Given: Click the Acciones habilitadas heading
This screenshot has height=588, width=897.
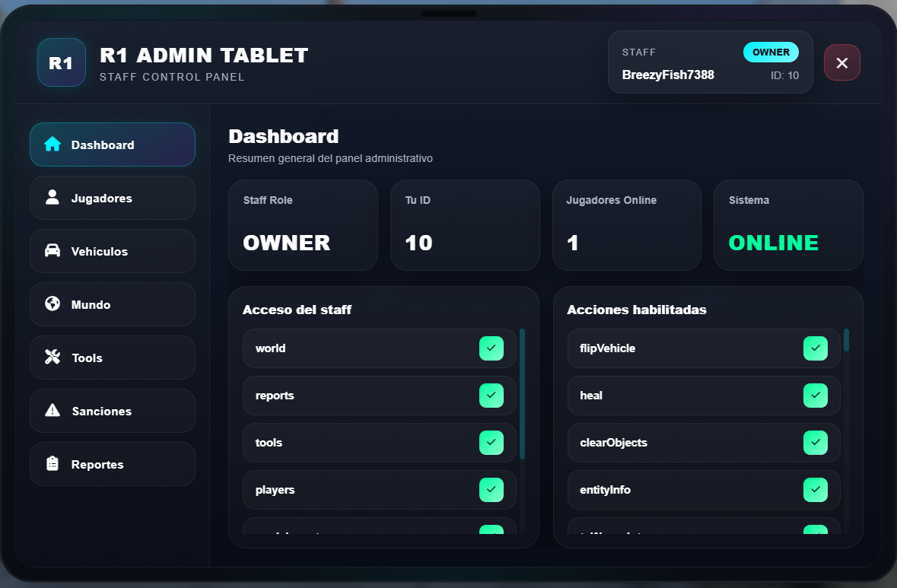Looking at the screenshot, I should click(637, 310).
